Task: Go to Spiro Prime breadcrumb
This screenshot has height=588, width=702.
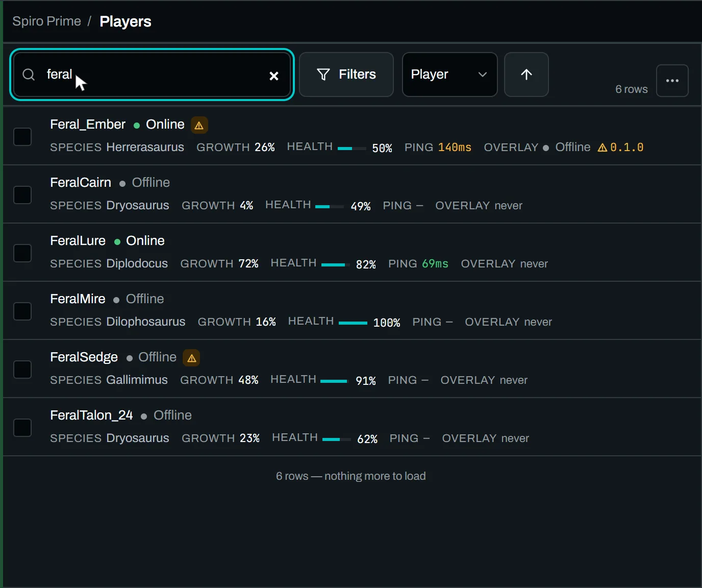Action: click(x=46, y=21)
